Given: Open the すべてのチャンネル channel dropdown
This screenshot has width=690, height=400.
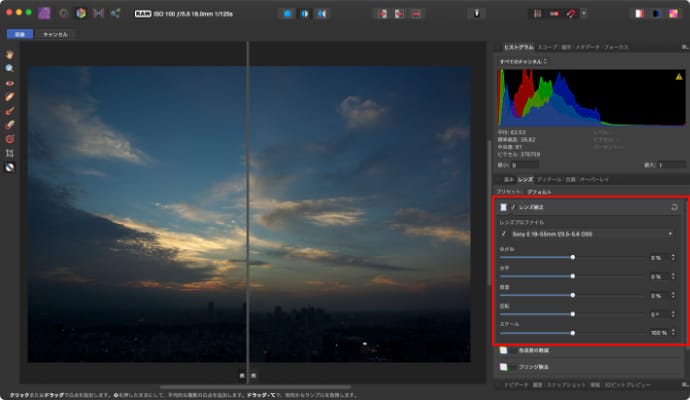Looking at the screenshot, I should (x=522, y=62).
